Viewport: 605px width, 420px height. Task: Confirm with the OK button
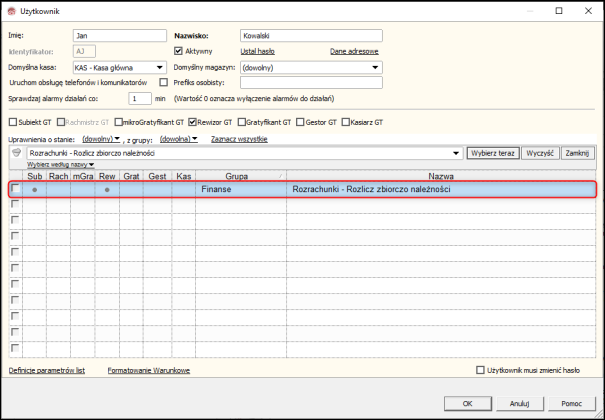[x=468, y=403]
